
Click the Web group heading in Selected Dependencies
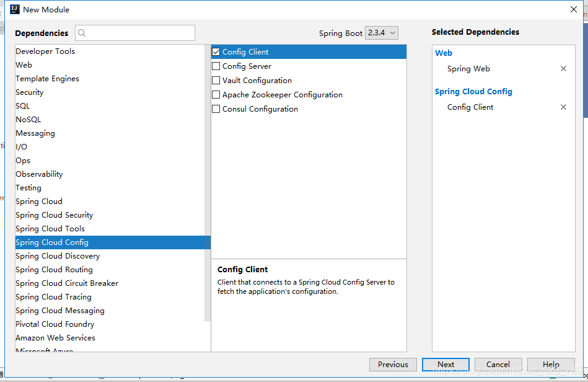click(x=444, y=53)
